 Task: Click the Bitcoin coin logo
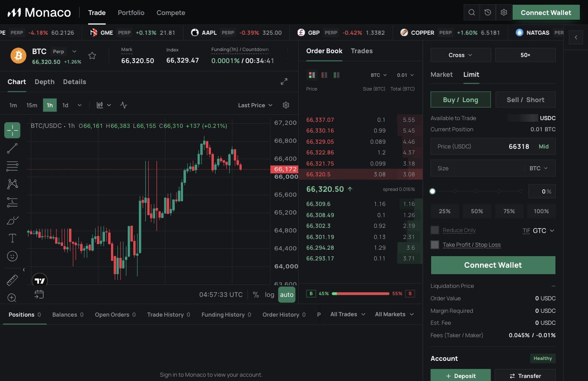[x=18, y=56]
